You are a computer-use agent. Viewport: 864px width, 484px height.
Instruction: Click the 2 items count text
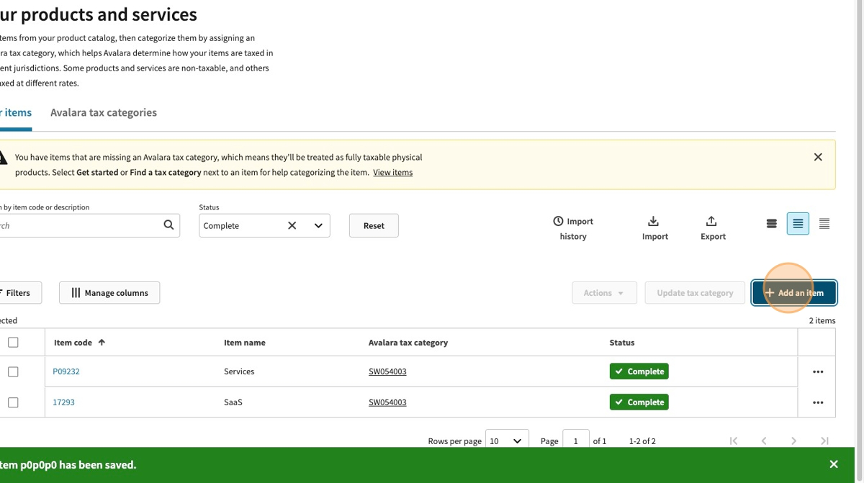click(822, 320)
